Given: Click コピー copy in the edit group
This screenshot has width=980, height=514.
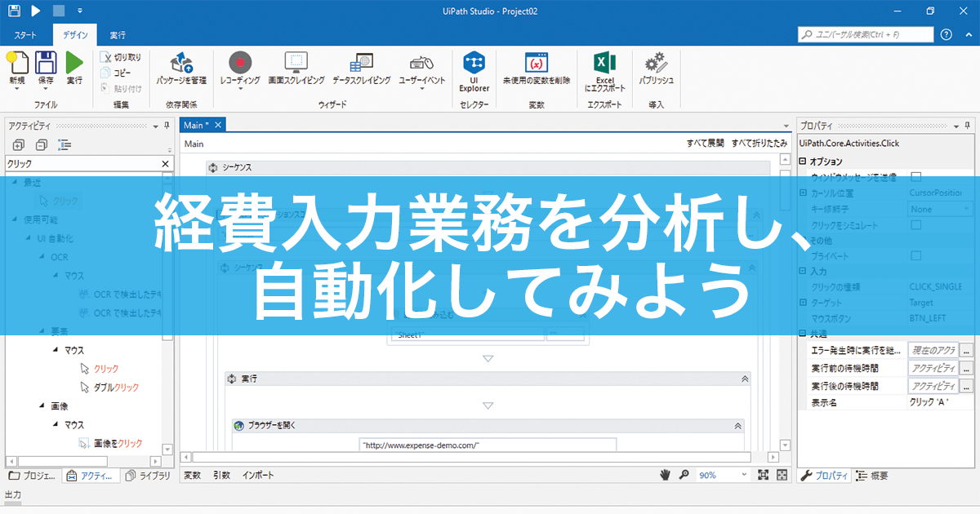Looking at the screenshot, I should [x=116, y=73].
